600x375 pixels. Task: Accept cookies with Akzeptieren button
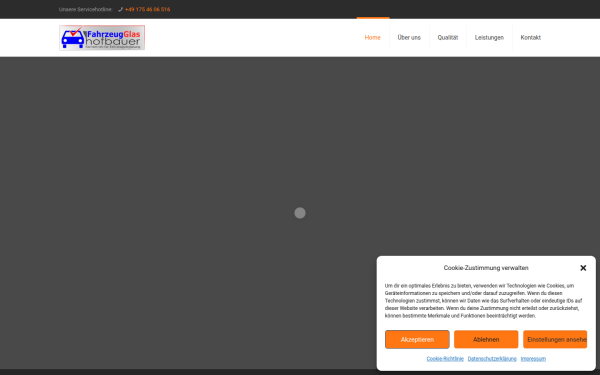pyautogui.click(x=417, y=339)
